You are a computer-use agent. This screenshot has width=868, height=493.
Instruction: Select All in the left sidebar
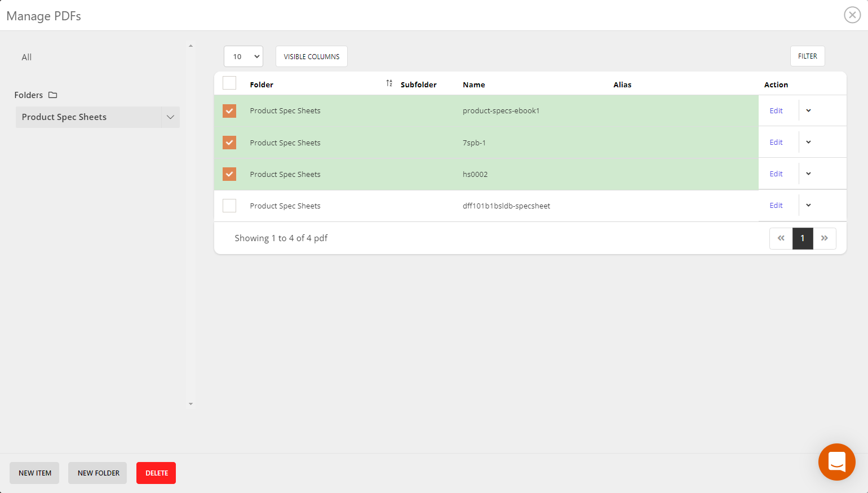click(x=26, y=57)
